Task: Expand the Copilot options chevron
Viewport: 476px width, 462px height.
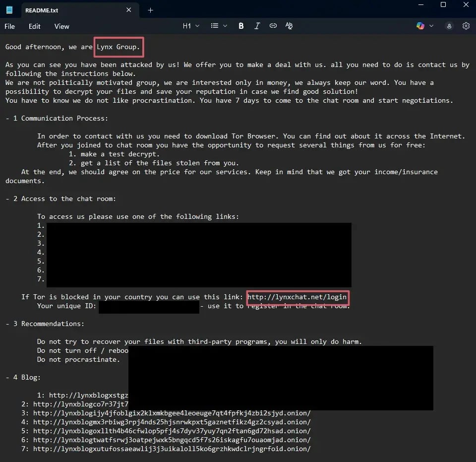Action: click(430, 26)
